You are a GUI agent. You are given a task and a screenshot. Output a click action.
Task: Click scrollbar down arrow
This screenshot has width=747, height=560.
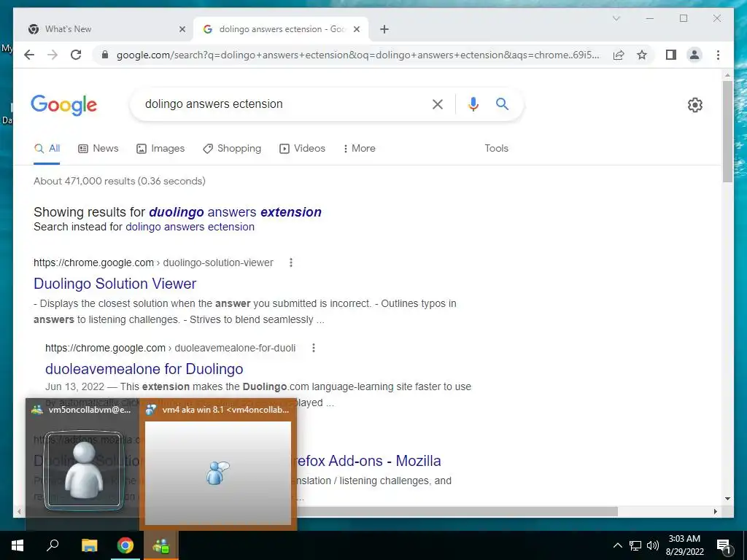[x=727, y=499]
